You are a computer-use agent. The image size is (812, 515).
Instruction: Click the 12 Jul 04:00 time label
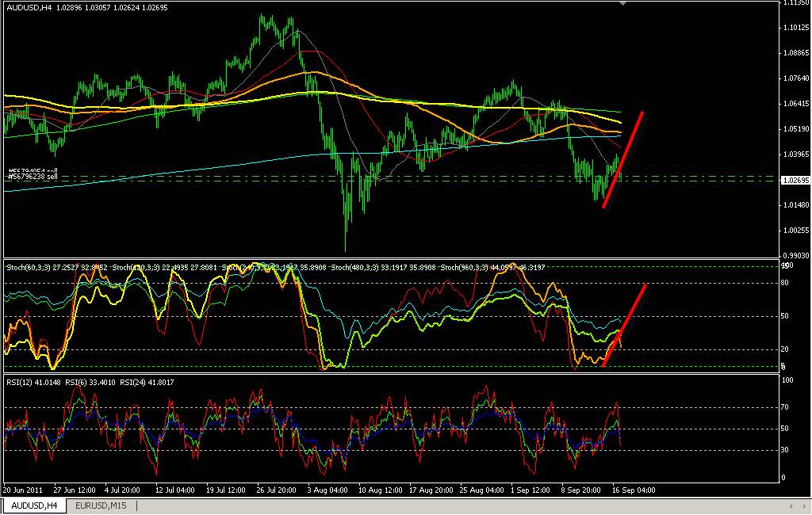(175, 490)
